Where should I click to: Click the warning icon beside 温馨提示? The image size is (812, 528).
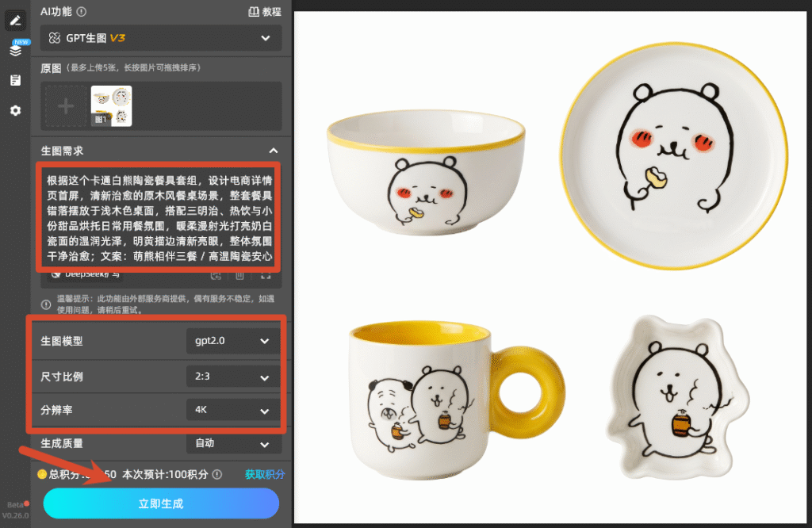(45, 304)
